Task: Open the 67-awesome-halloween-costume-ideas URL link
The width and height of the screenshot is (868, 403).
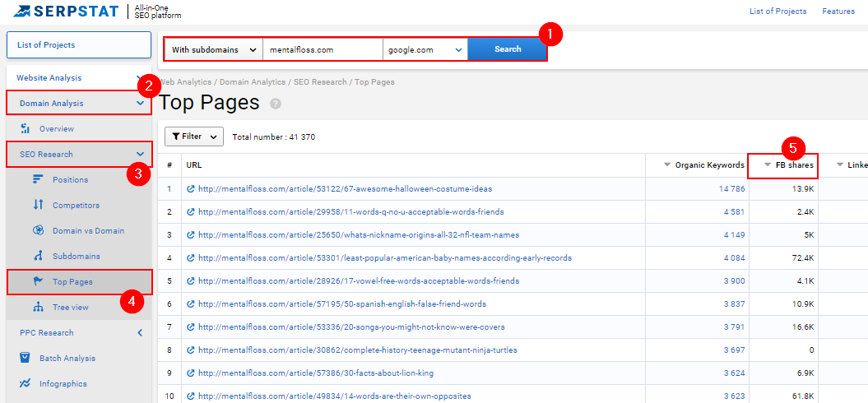Action: pos(345,189)
